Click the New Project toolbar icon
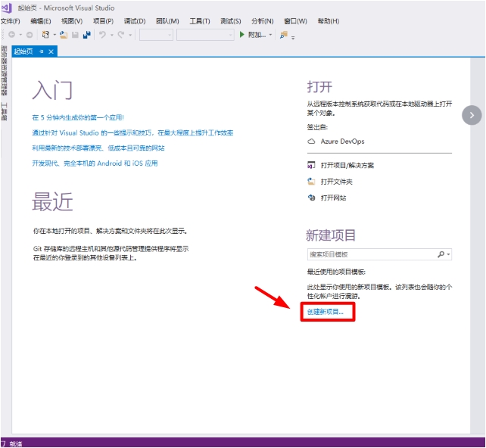Screen dimensions: 486x448 (x=45, y=35)
